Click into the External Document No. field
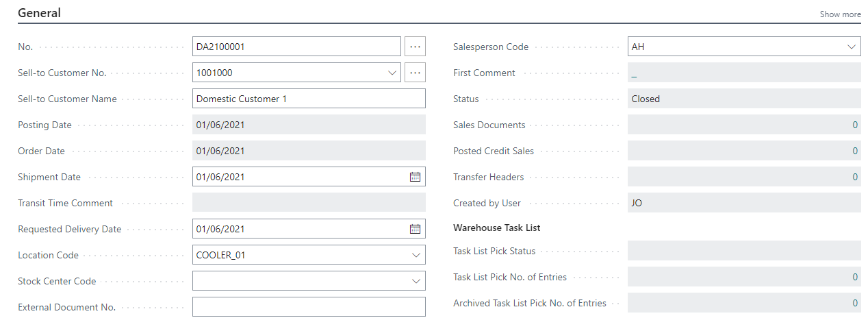868x318 pixels. click(308, 307)
